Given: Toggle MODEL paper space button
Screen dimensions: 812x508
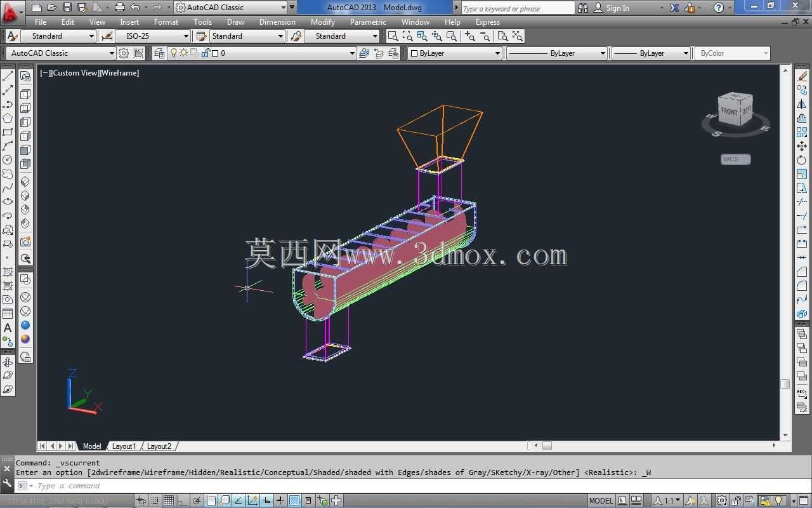Looking at the screenshot, I should (601, 500).
